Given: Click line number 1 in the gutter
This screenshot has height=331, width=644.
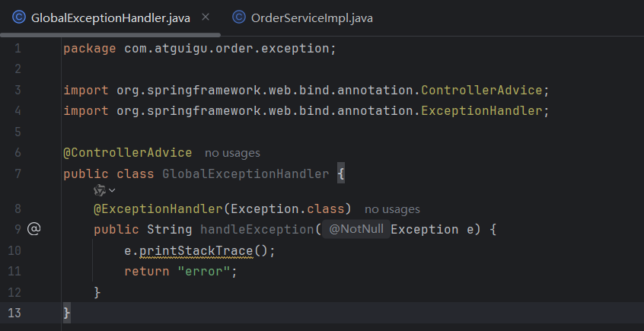Looking at the screenshot, I should click(18, 49).
